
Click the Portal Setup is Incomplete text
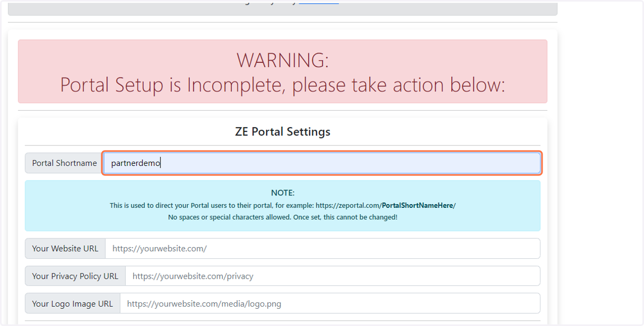(x=283, y=85)
